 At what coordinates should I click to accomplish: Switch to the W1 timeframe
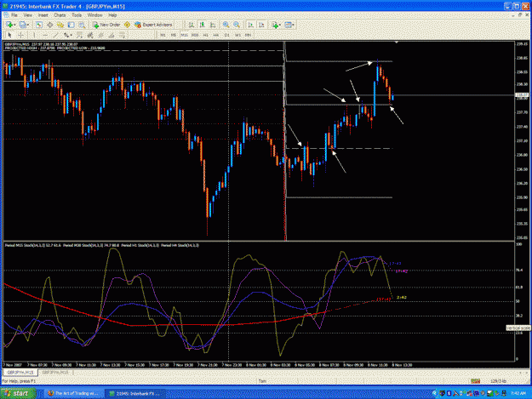pyautogui.click(x=237, y=35)
